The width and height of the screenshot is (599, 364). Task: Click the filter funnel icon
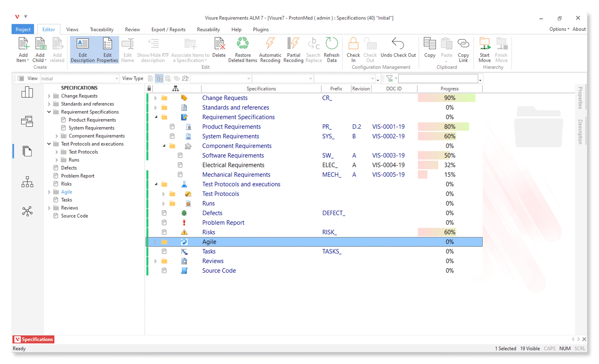[389, 79]
